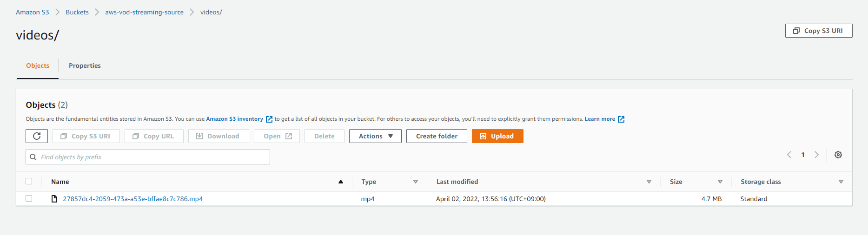Viewport: 868px width, 235px height.
Task: Click the Copy S3 URI button at top right
Action: (x=819, y=31)
